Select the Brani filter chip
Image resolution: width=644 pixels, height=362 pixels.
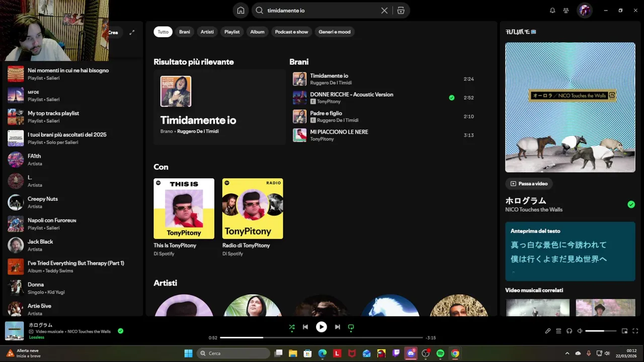[x=185, y=32]
